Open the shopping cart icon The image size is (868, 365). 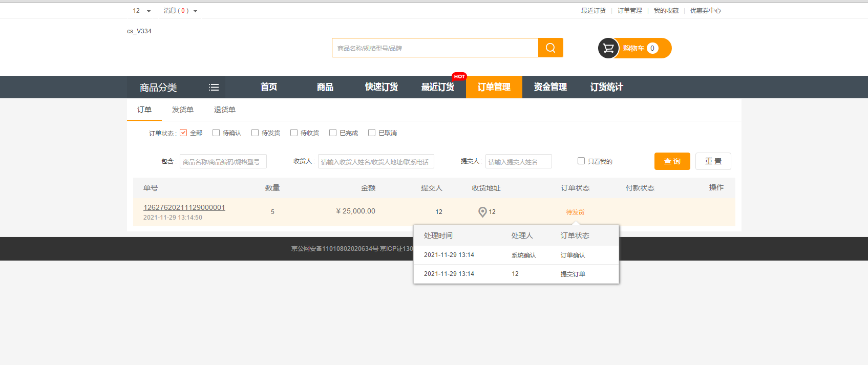click(x=608, y=48)
